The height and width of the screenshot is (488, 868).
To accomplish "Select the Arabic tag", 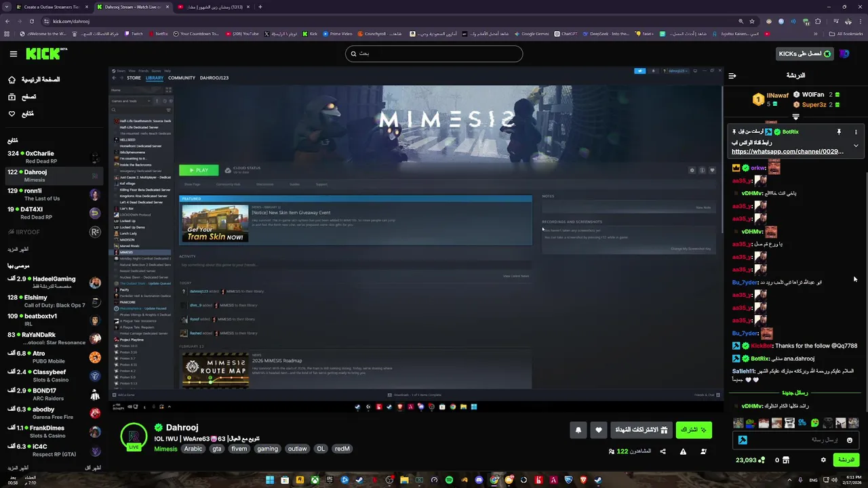I will click(193, 449).
